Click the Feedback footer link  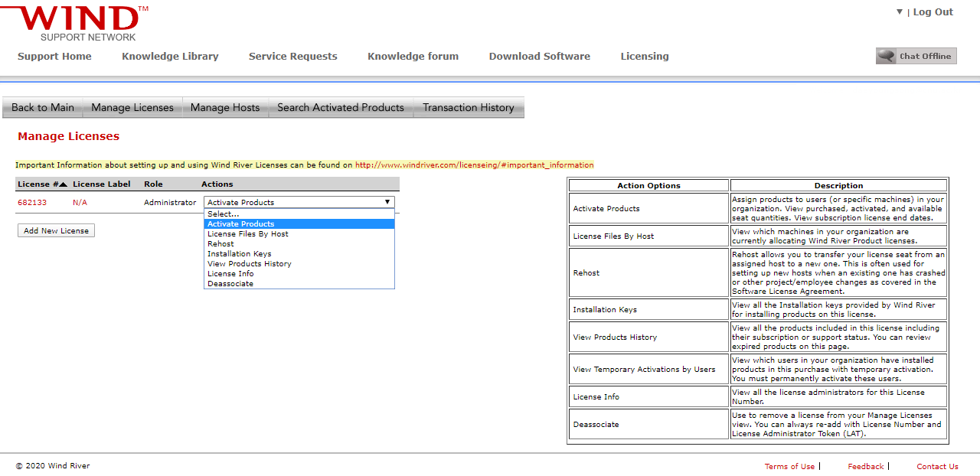click(x=865, y=466)
